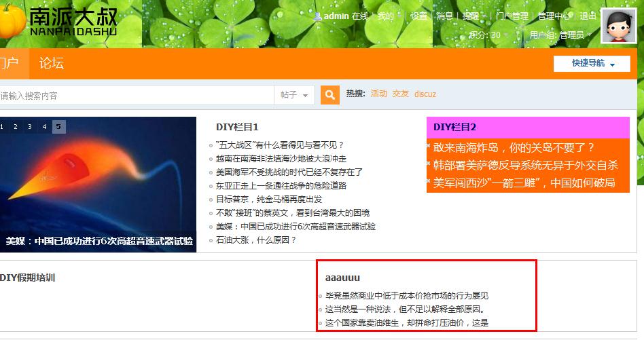Click the 退出 logout link
Image resolution: width=644 pixels, height=340 pixels.
(588, 16)
